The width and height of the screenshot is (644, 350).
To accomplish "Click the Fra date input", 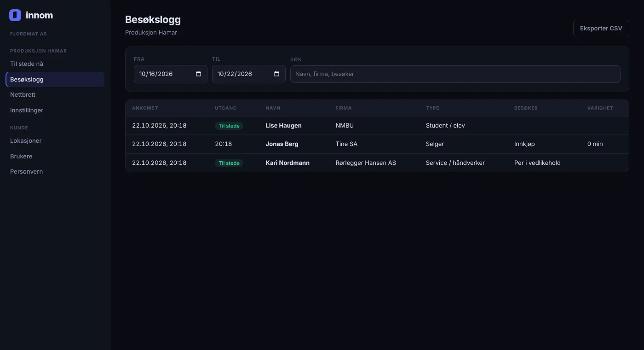I will (x=171, y=74).
